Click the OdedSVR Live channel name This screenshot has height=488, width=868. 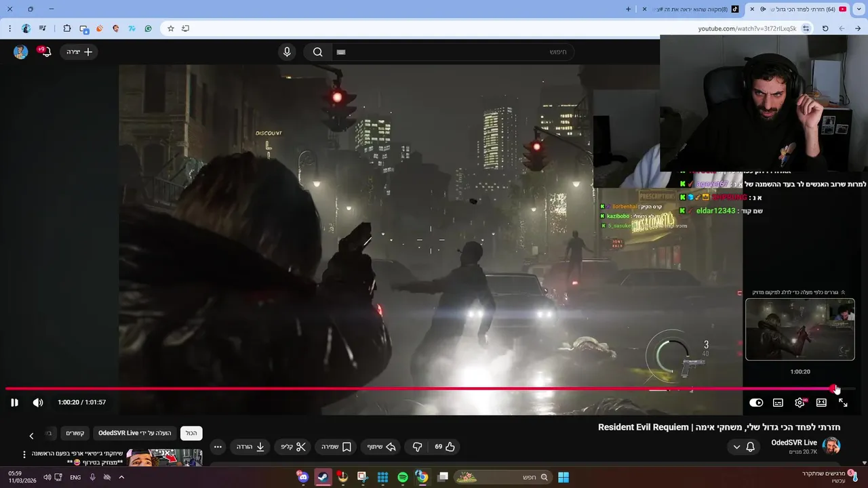click(x=794, y=443)
